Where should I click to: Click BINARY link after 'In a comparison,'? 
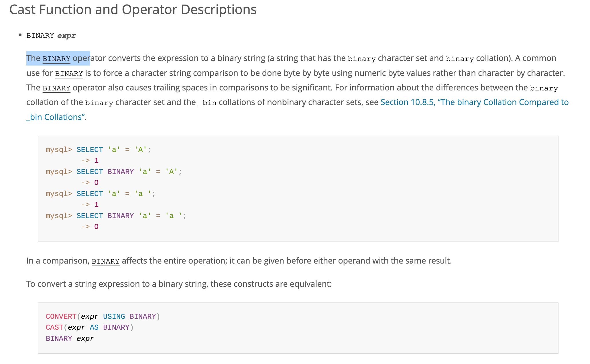(x=105, y=261)
